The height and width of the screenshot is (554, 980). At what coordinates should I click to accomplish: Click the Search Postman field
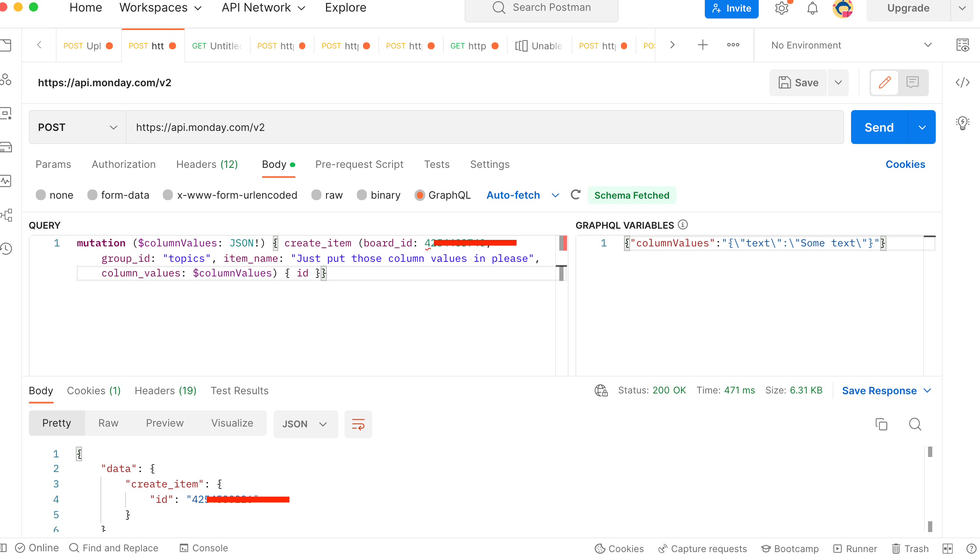point(541,8)
